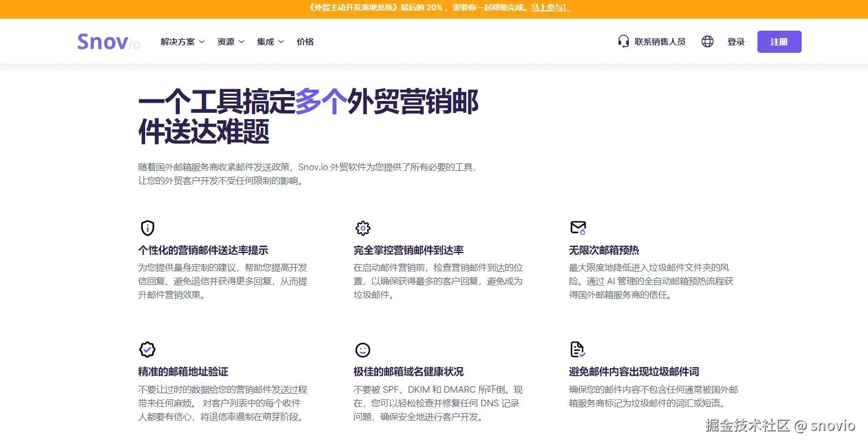The height and width of the screenshot is (446, 868).
Task: Click the headset icon beside 联系销售人员
Action: [624, 41]
